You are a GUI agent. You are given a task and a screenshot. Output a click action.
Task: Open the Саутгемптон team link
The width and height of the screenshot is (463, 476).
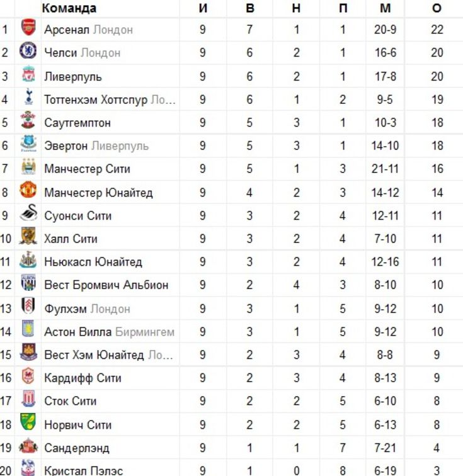point(77,123)
